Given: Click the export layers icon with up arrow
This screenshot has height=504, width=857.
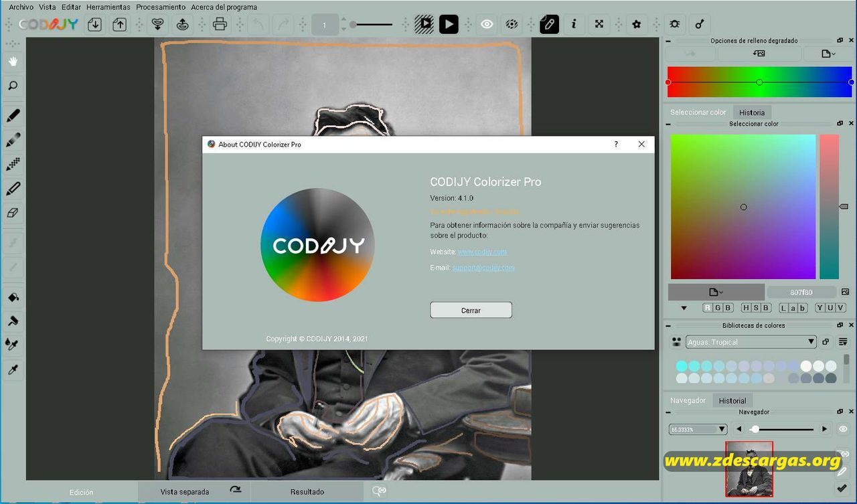Looking at the screenshot, I should click(x=182, y=25).
